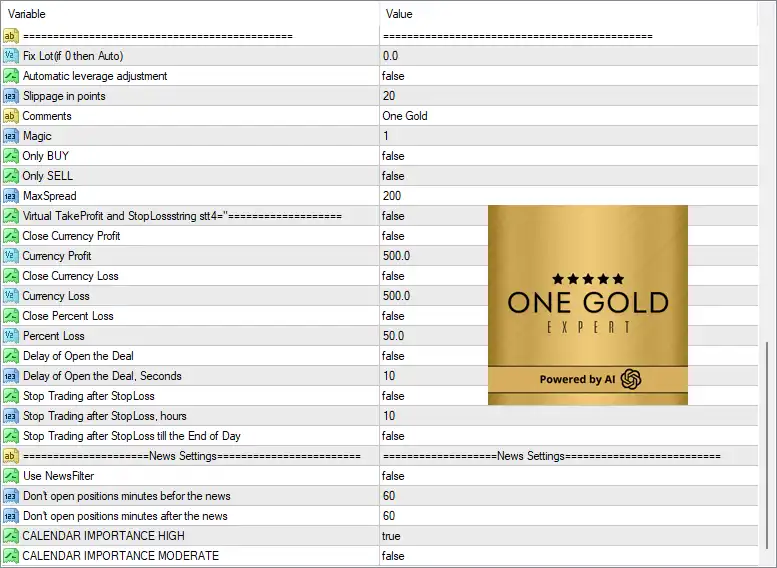
Task: Click the integer icon next to Slippage in points
Action: pos(10,96)
